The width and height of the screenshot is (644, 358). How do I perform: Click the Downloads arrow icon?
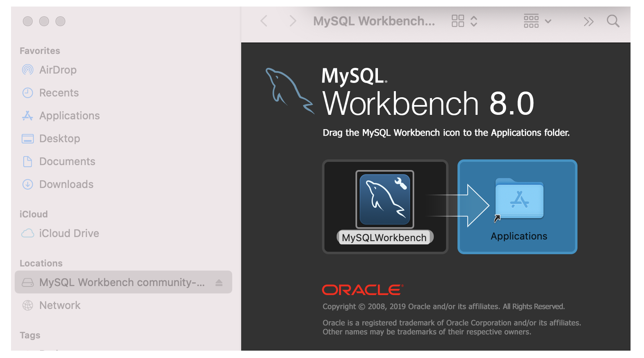(x=28, y=184)
